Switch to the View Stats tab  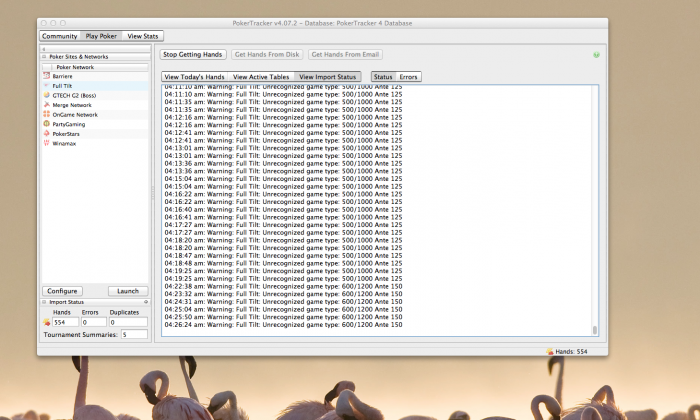click(x=143, y=36)
